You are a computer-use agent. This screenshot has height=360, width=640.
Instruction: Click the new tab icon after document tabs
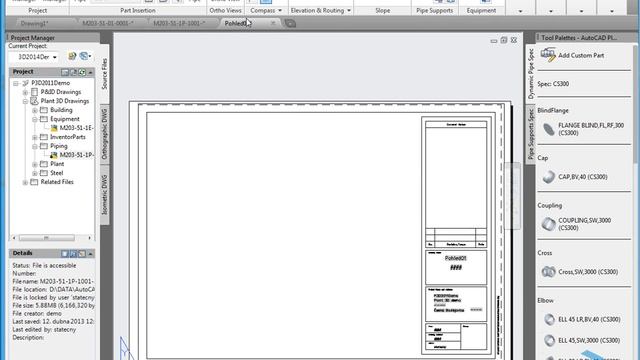coord(290,24)
